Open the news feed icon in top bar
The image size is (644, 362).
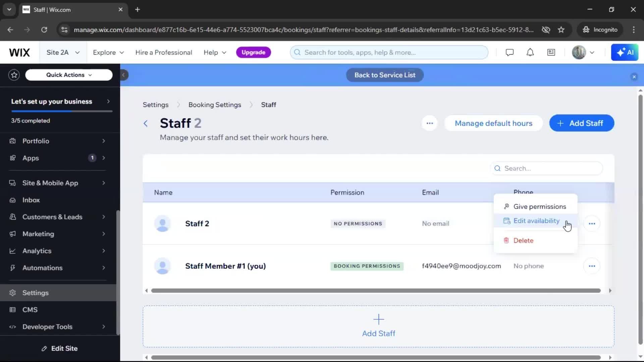click(x=551, y=53)
